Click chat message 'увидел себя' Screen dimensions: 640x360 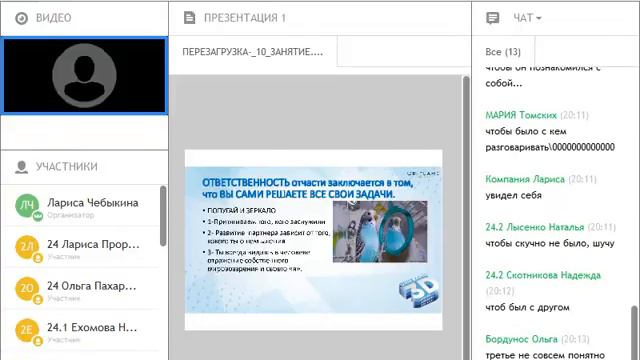pyautogui.click(x=513, y=196)
